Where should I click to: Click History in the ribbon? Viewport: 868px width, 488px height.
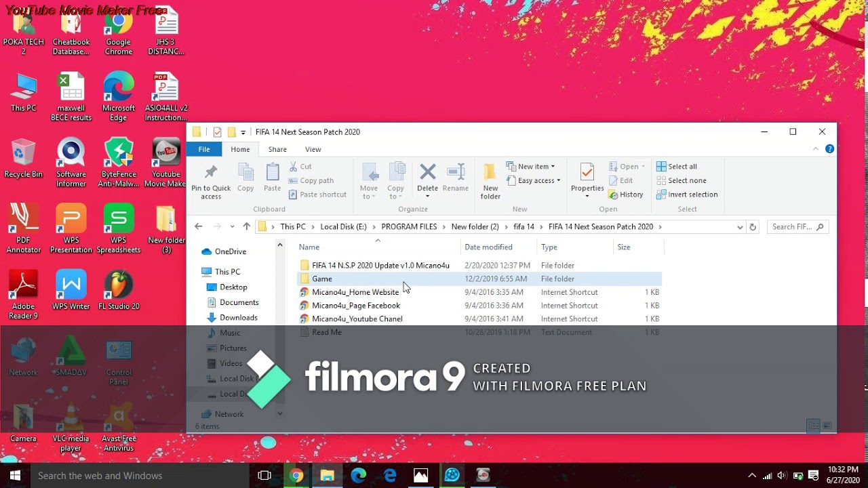tap(625, 195)
